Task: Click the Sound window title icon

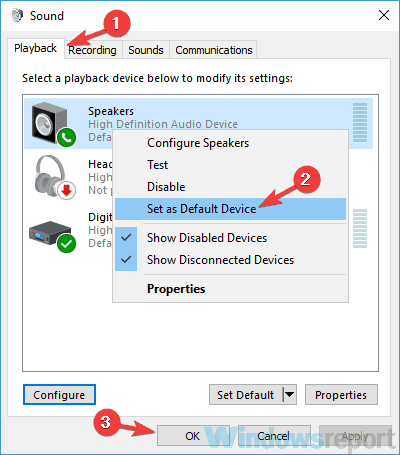Action: pos(17,15)
